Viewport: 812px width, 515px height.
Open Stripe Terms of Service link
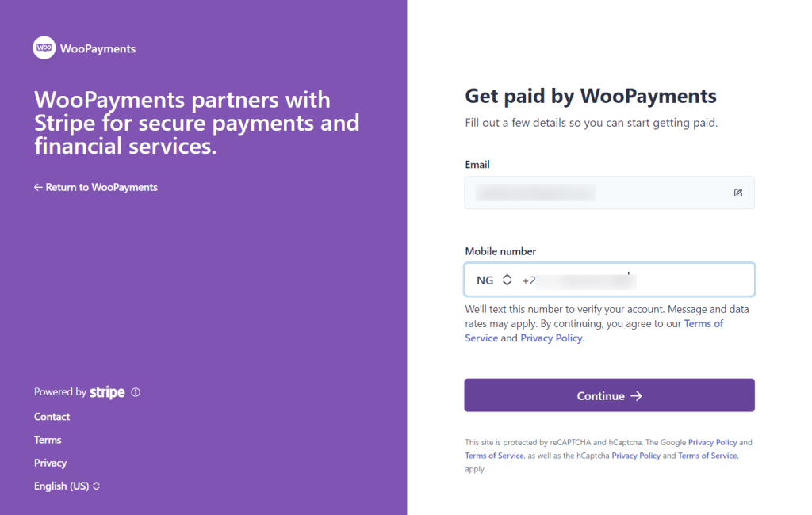pyautogui.click(x=703, y=324)
